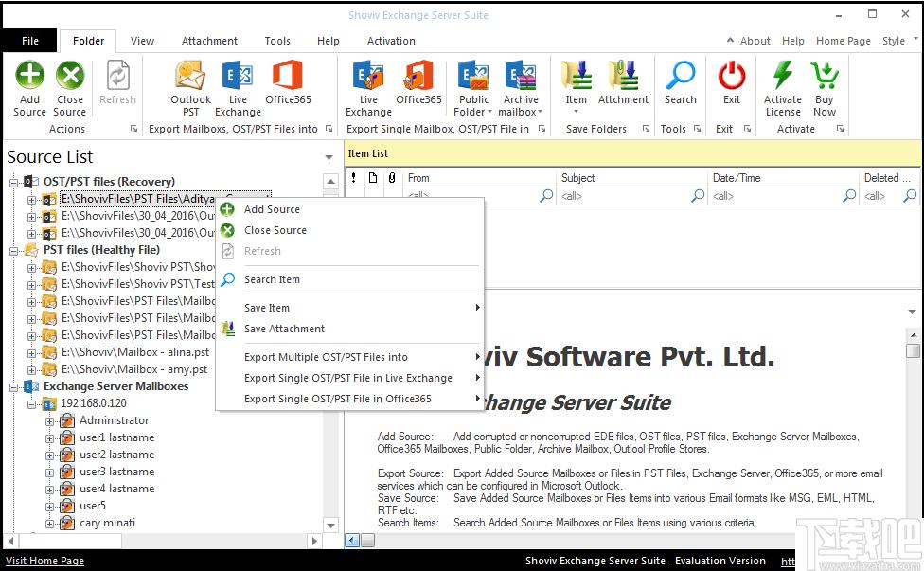Open the Public Folder export icon
The width and height of the screenshot is (924, 571).
click(x=473, y=76)
